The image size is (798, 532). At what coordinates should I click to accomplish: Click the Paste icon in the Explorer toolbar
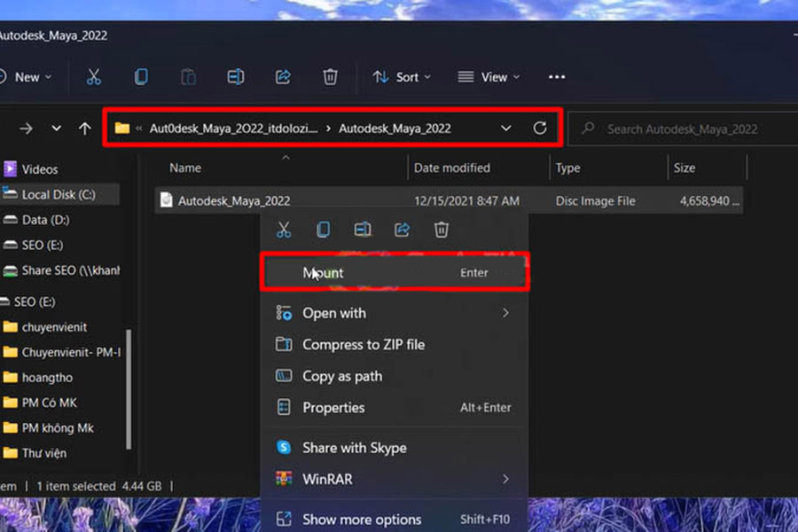(188, 77)
